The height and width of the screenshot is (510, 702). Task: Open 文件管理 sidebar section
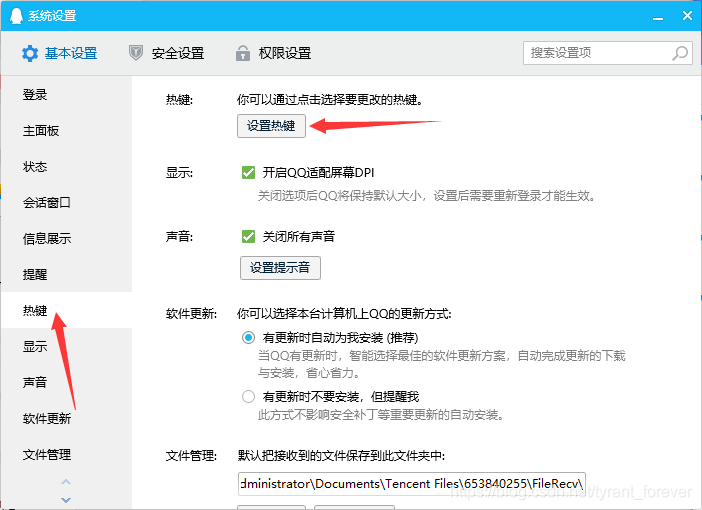tap(66, 454)
